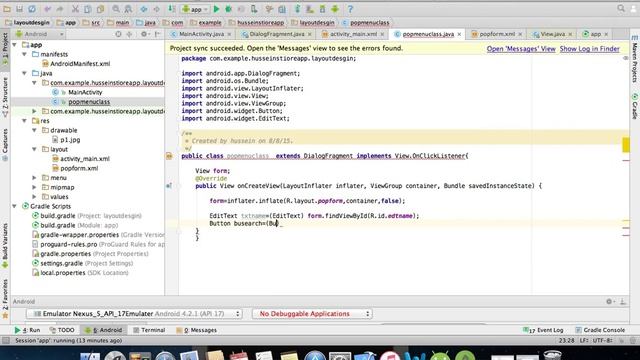The image size is (640, 360).
Task: Click the Synchronize toolbar icon
Action: point(32,9)
